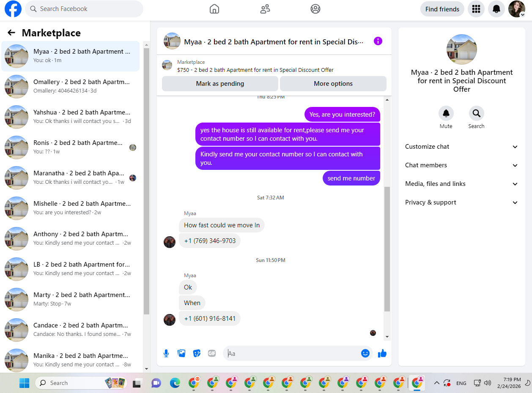Open Mishelle conversation in list

[x=71, y=208]
